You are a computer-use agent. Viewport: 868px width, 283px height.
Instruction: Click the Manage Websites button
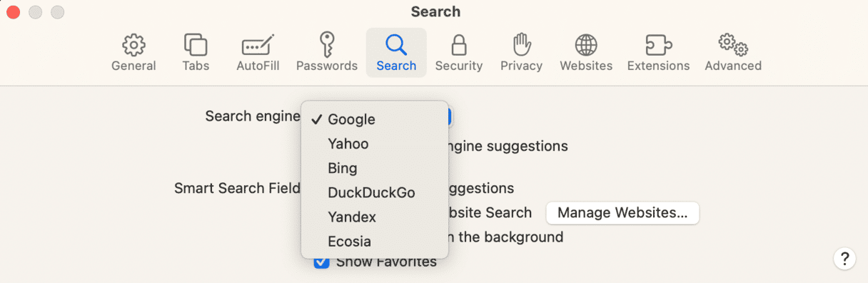point(622,213)
